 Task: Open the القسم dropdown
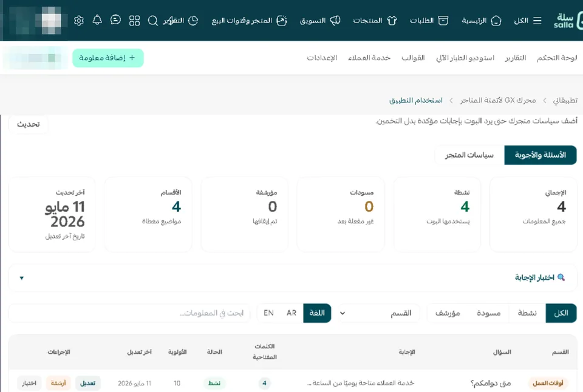pyautogui.click(x=379, y=313)
